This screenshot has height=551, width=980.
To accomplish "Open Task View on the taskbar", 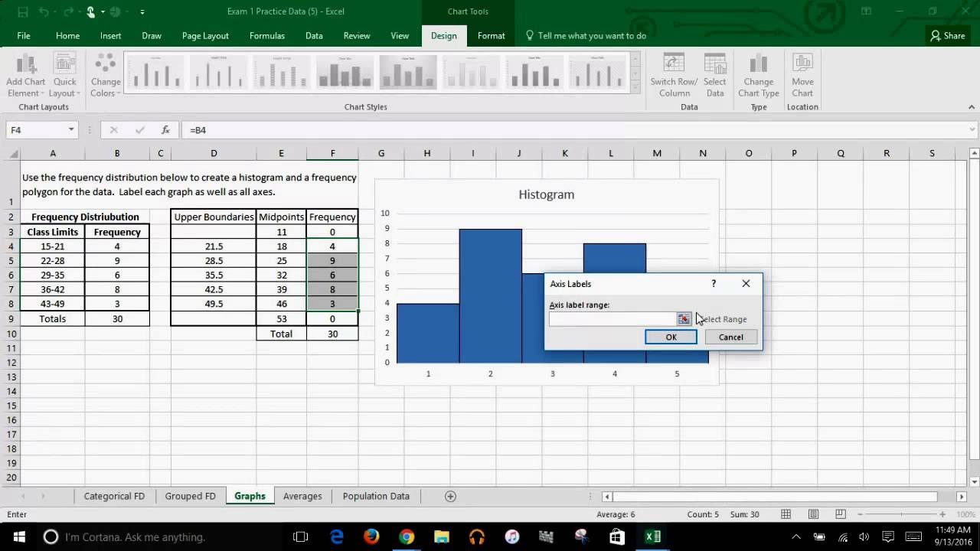I will click(300, 536).
